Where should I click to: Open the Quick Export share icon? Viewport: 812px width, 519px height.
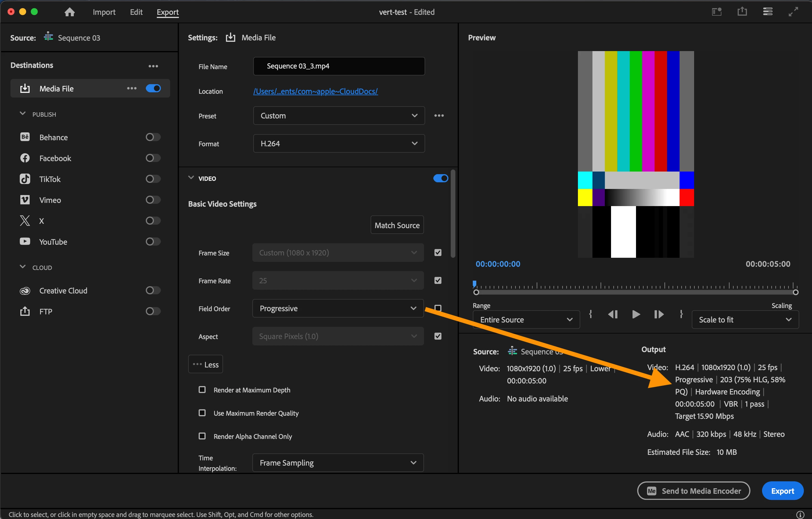(742, 12)
